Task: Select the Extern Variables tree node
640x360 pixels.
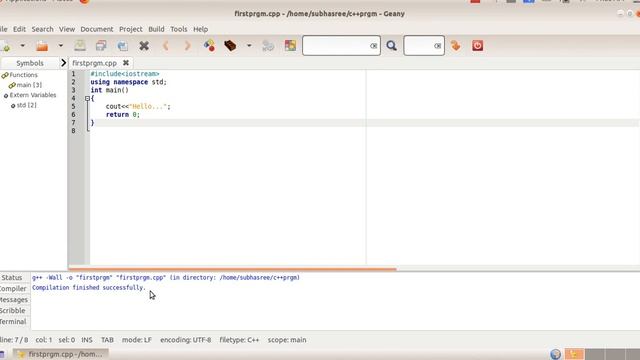Action: point(33,95)
